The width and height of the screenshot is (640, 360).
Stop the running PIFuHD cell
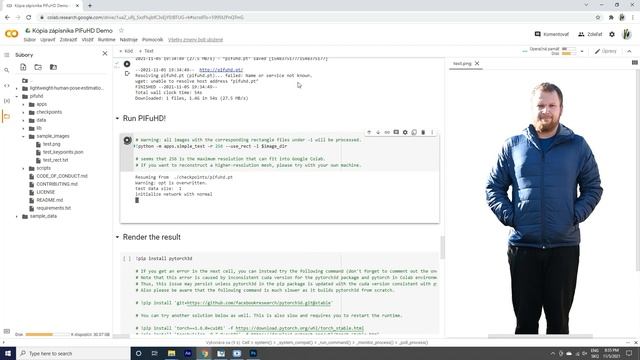click(x=127, y=140)
